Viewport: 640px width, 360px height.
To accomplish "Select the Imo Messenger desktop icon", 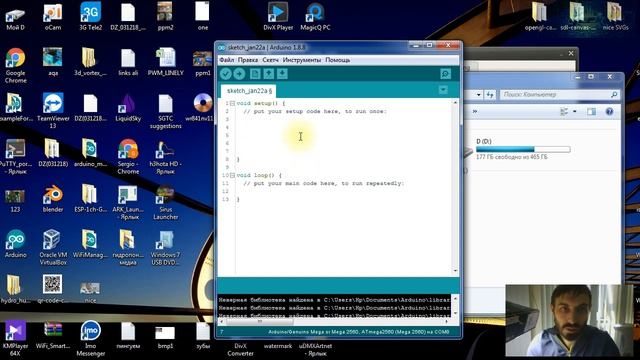I will (x=90, y=339).
